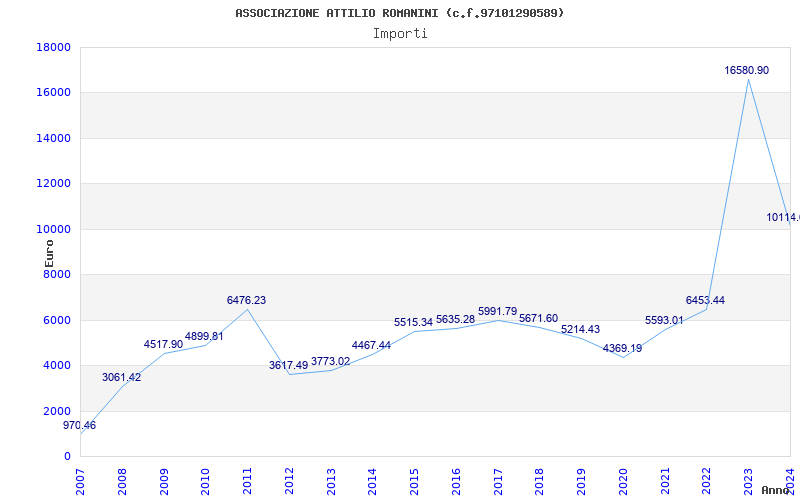Click the 14000 y-axis tick label
The height and width of the screenshot is (500, 800).
click(53, 138)
